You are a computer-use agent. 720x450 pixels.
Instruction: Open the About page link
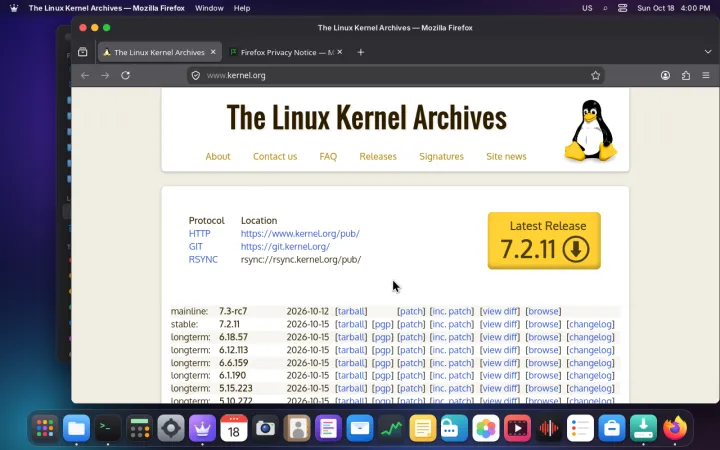click(218, 157)
